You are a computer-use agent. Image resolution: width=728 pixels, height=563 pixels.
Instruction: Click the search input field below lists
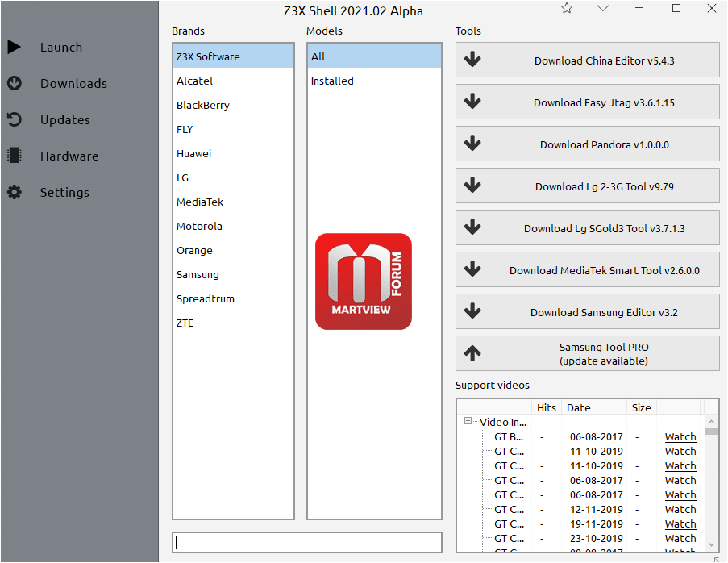307,542
